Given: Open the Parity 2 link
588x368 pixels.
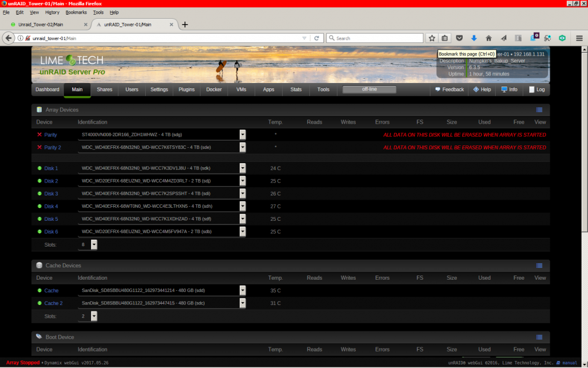Looking at the screenshot, I should (52, 147).
